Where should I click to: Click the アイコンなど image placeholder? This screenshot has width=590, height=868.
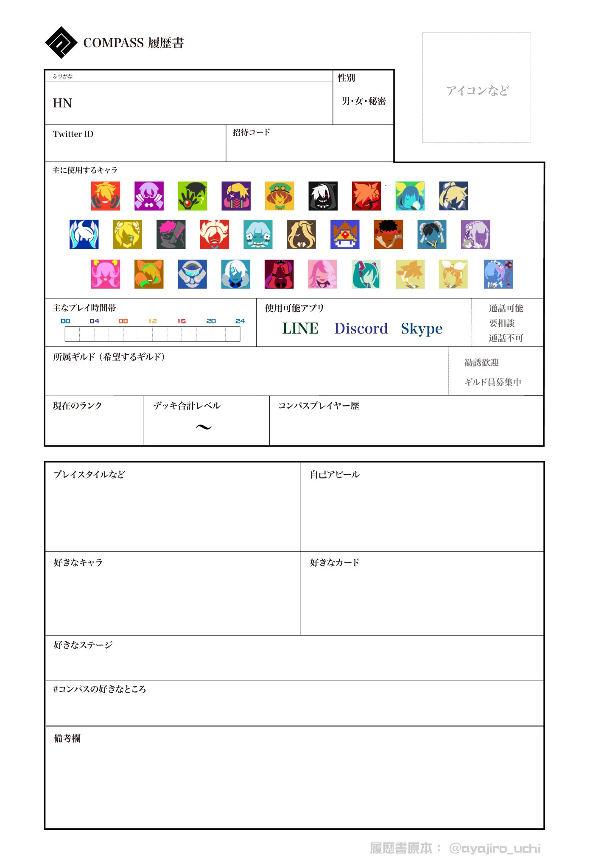point(477,87)
